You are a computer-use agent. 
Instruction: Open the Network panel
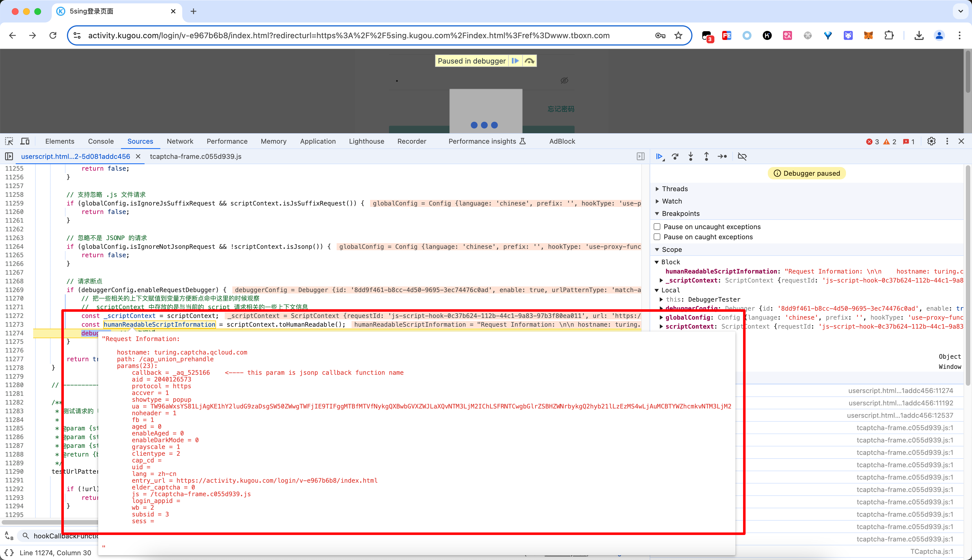click(180, 141)
